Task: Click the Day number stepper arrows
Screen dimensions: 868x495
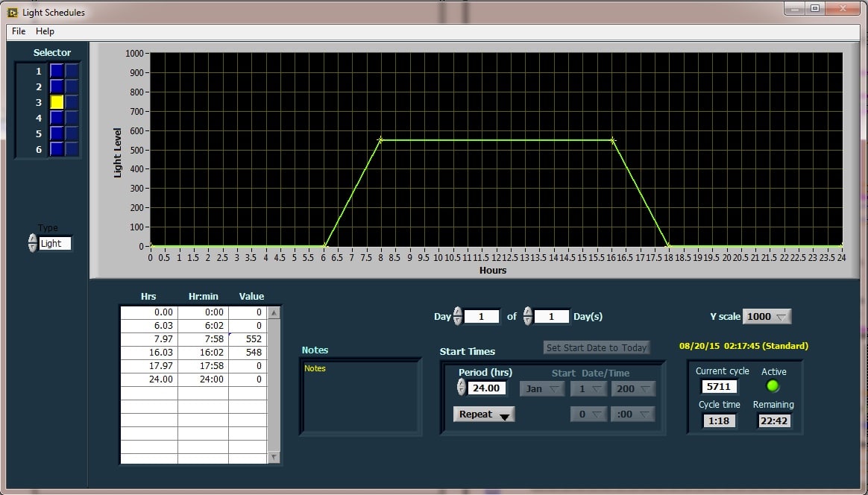Action: [458, 316]
